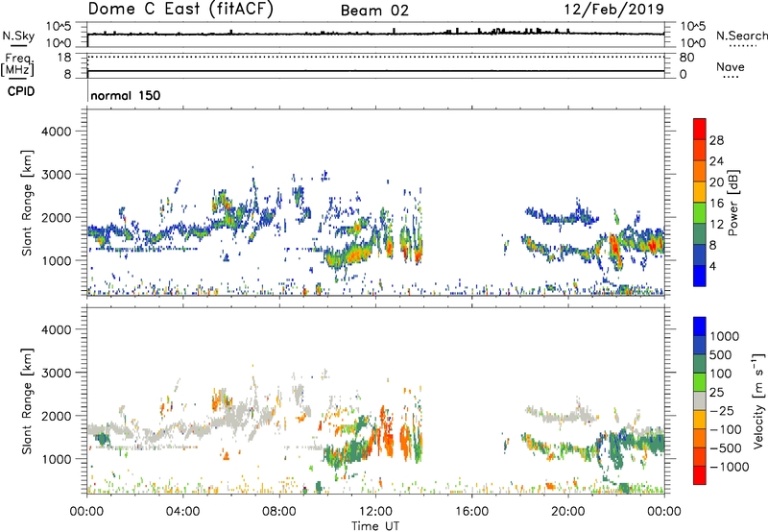Click the "Time UT" axis title
Image resolution: width=768 pixels, height=532 pixels.
pos(375,526)
